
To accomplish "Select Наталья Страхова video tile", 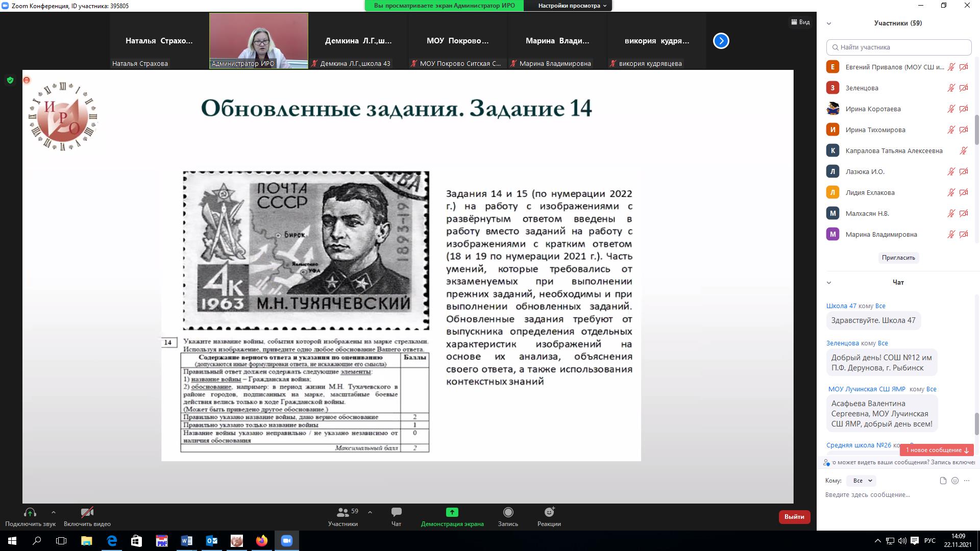I will [159, 41].
